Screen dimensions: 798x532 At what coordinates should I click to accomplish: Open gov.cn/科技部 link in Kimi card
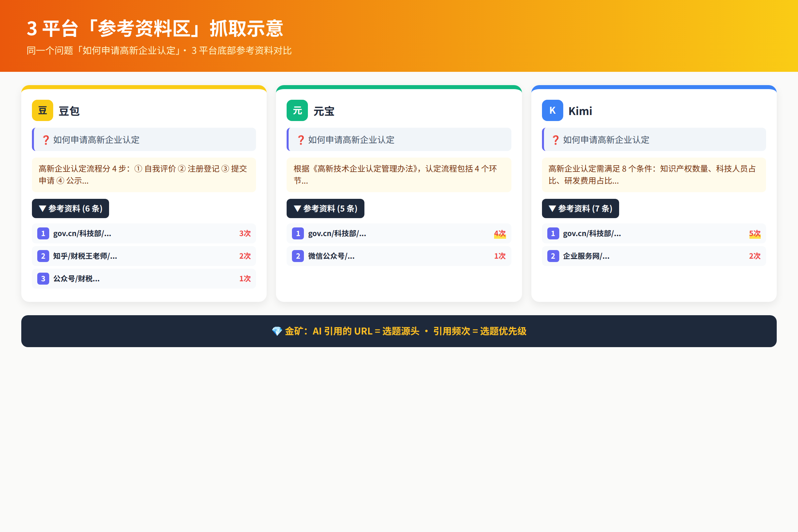[x=592, y=233]
